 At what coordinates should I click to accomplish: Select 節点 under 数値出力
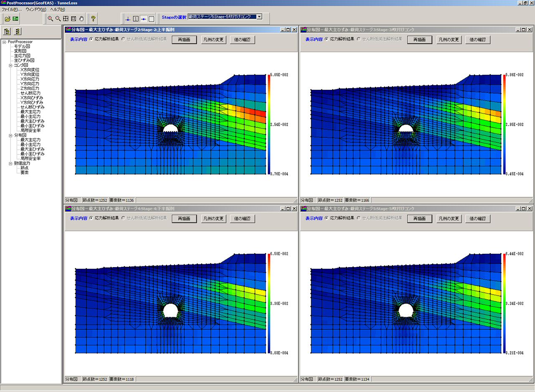24,168
